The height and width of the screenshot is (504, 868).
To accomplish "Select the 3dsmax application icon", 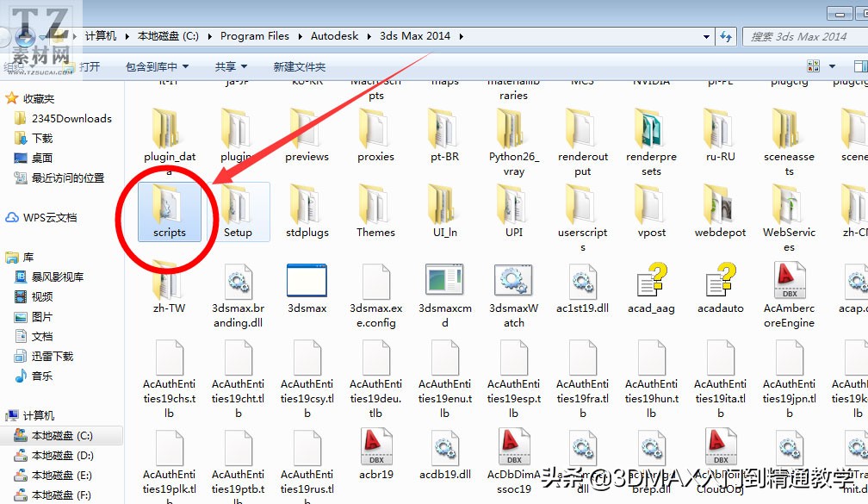I will point(307,288).
